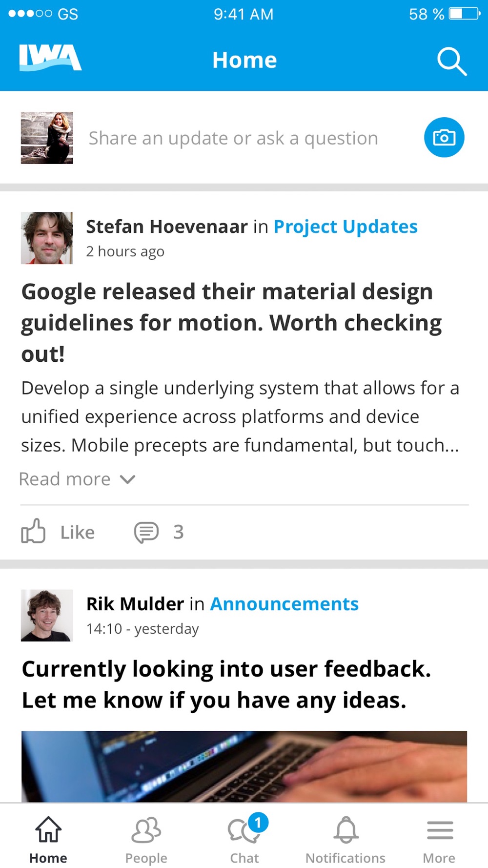Tap the battery indicator in status bar
Viewport: 488px width, 868px height.
[464, 14]
